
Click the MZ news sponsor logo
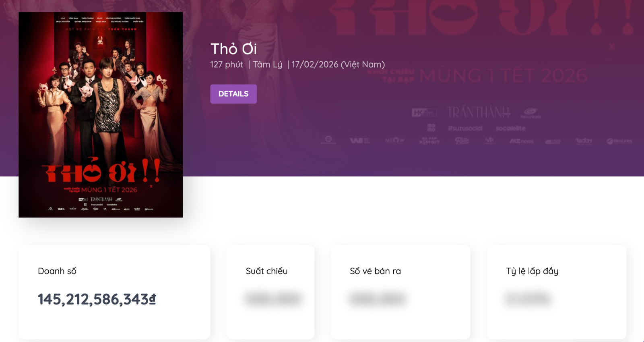point(522,141)
